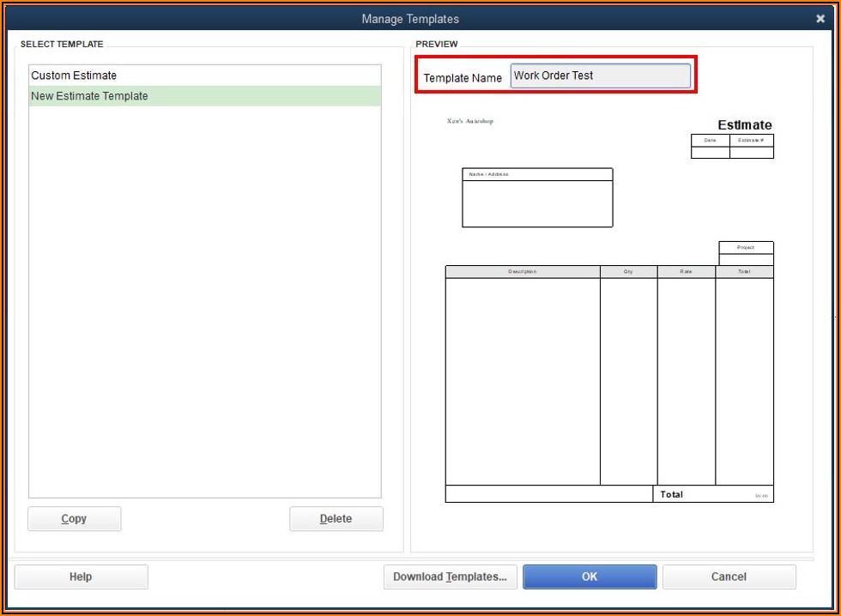This screenshot has height=616, width=841.
Task: Click the Description column header
Action: [x=522, y=270]
